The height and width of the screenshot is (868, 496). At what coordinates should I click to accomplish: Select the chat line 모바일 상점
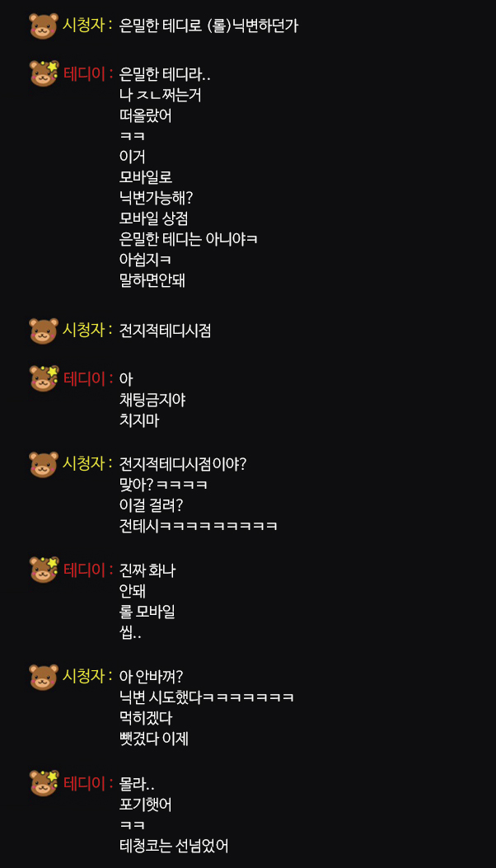tap(154, 218)
